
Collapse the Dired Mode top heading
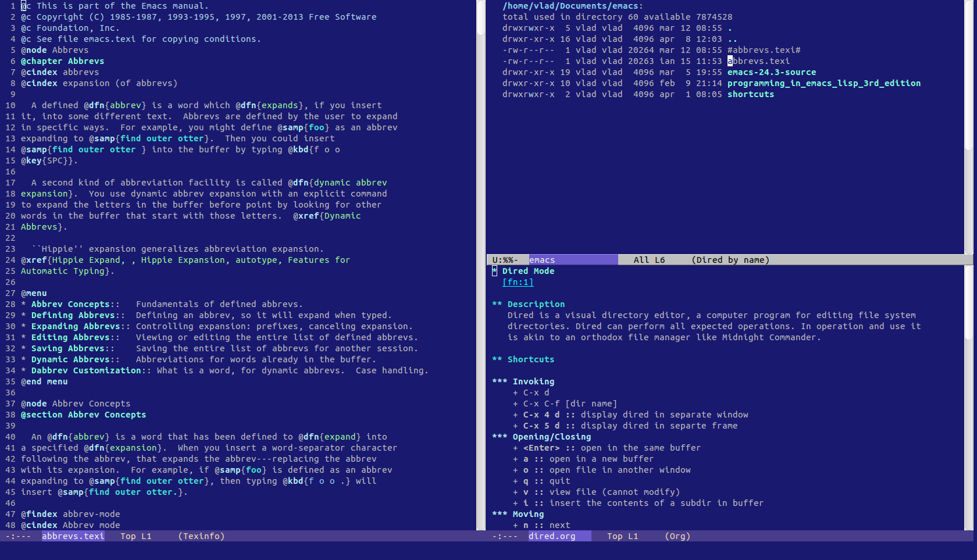click(523, 271)
